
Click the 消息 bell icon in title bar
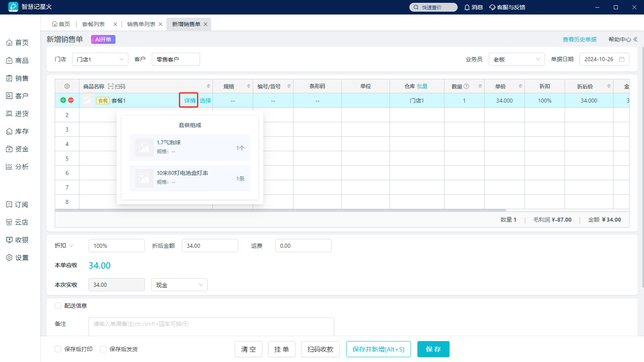pos(467,7)
